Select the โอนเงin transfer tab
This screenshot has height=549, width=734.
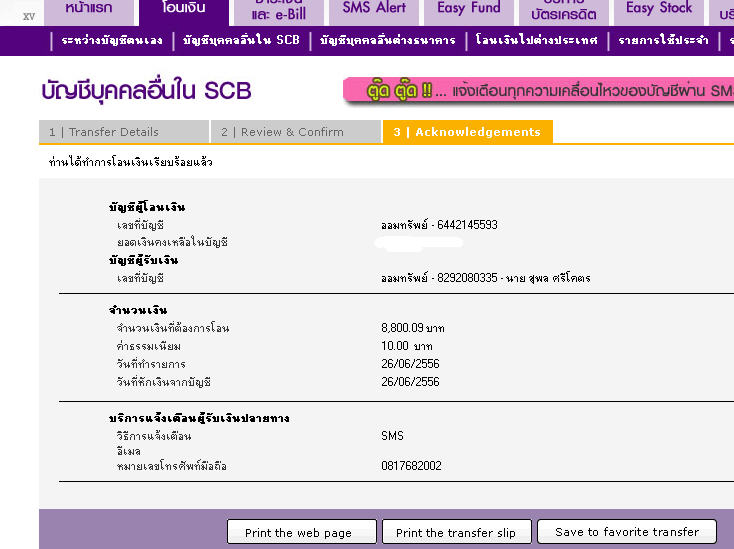point(184,11)
